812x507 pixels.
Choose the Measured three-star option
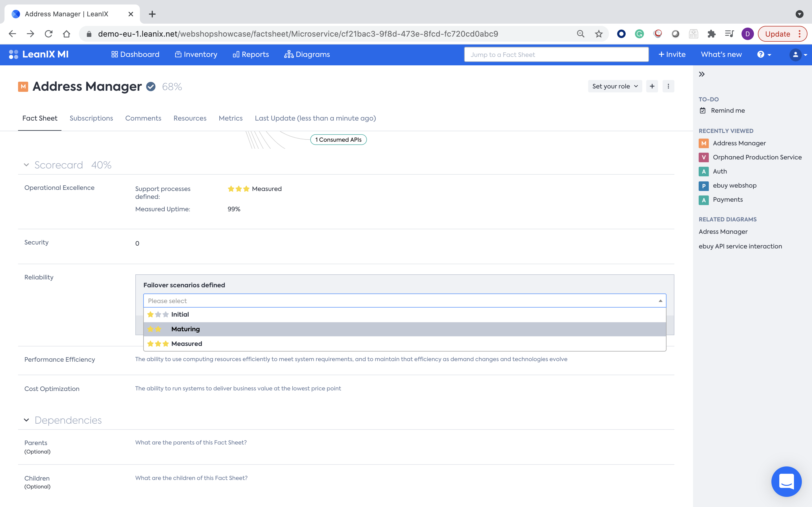point(187,344)
